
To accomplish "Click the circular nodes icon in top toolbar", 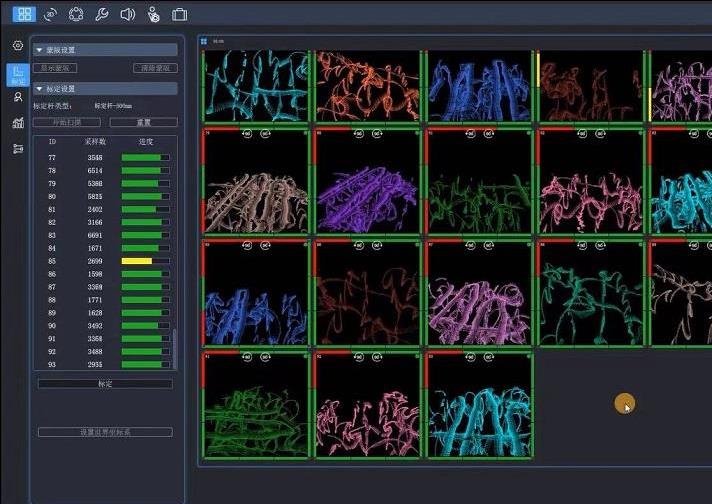I will [x=75, y=14].
